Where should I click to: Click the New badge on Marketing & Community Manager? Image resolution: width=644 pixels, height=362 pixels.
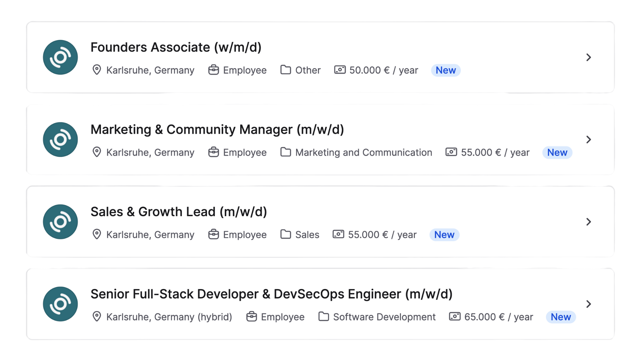point(557,153)
